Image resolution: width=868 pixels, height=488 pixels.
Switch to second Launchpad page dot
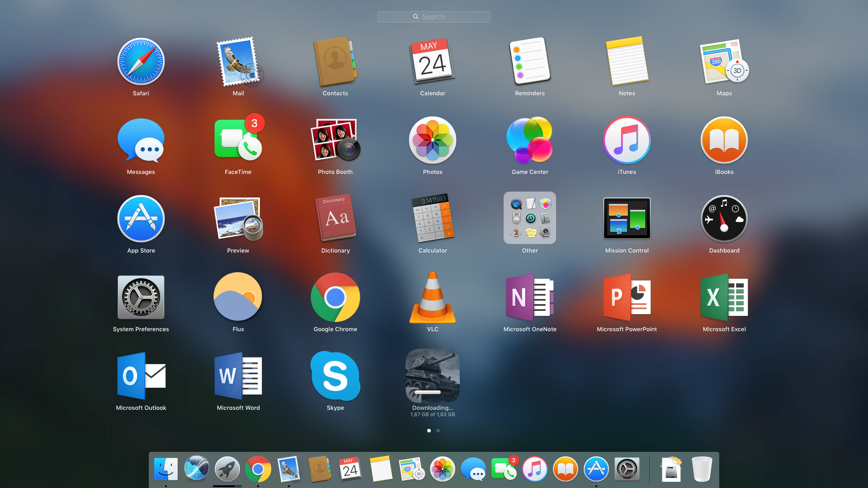point(438,431)
